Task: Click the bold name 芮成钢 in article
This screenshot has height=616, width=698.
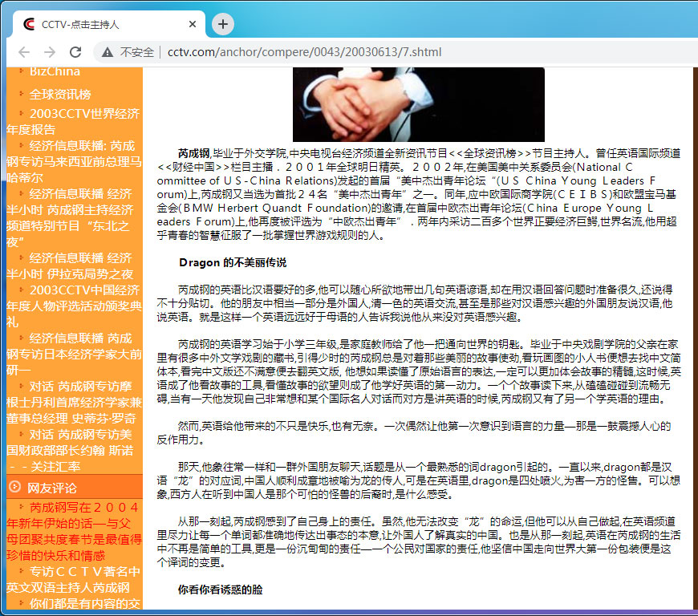Action: tap(193, 153)
